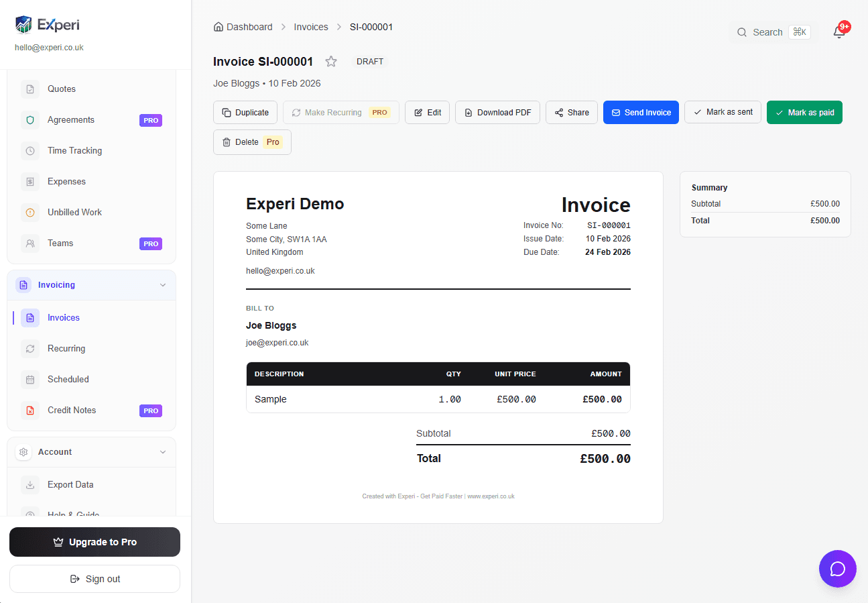Open the chat support bubble
The image size is (868, 603).
click(837, 569)
